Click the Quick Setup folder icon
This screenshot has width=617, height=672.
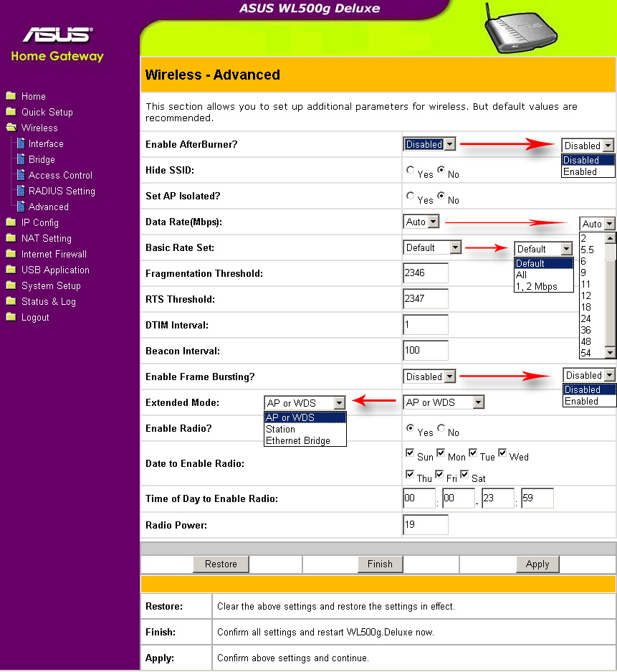pyautogui.click(x=11, y=112)
